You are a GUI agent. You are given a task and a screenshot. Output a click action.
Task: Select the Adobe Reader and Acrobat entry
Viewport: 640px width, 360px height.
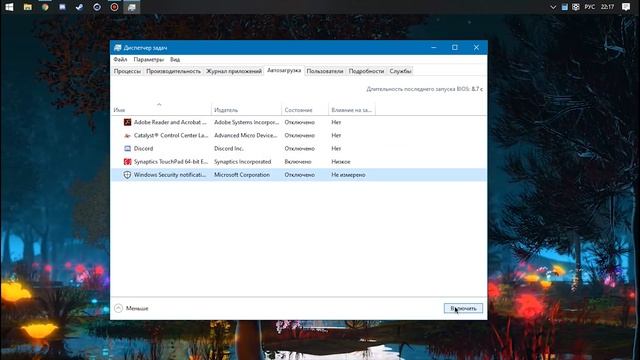coord(170,122)
